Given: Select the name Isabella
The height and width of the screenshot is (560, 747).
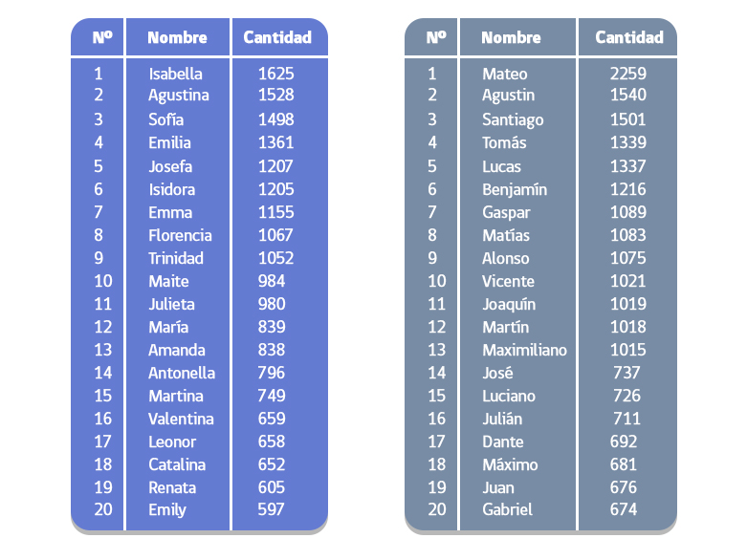Looking at the screenshot, I should click(x=175, y=74).
